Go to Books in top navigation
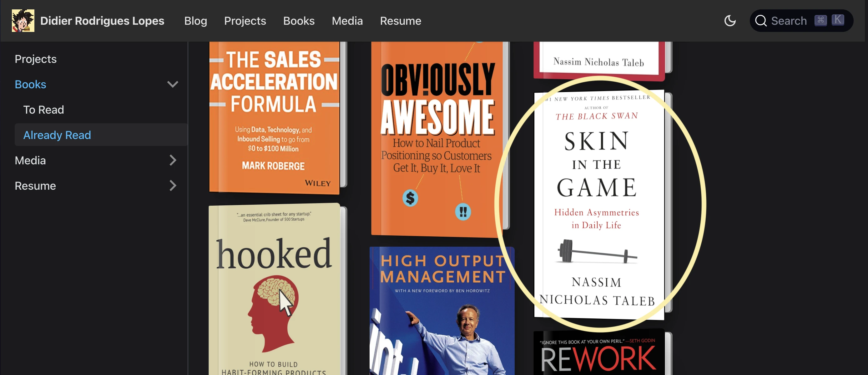 tap(299, 21)
